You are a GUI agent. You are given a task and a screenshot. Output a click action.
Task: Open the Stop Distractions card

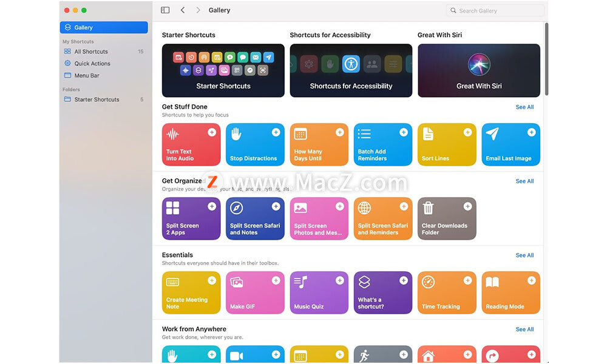click(x=255, y=144)
